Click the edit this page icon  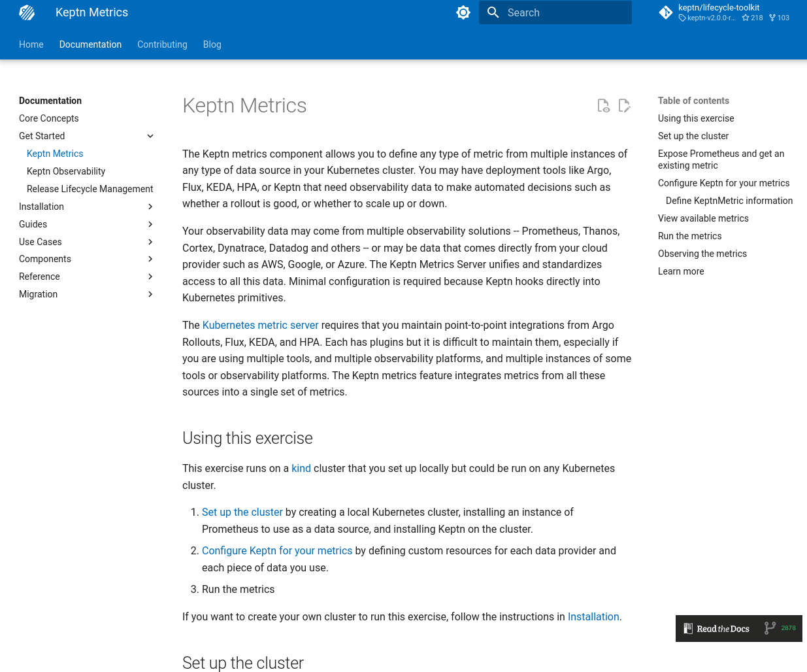coord(624,106)
